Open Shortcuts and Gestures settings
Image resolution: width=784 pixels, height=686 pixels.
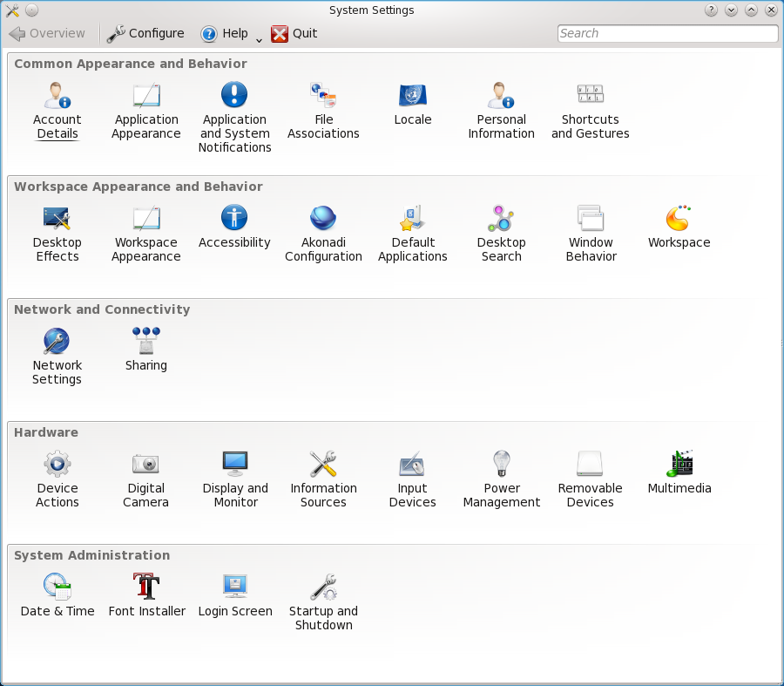coord(590,112)
